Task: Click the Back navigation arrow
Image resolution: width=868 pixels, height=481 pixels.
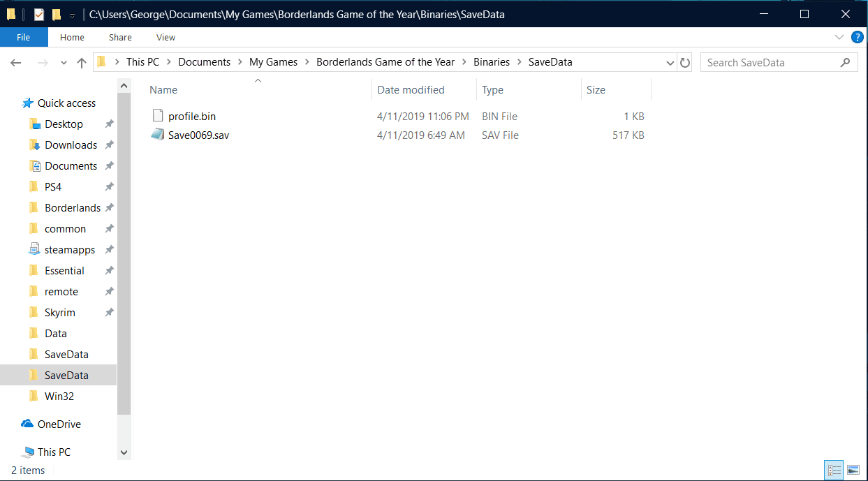Action: (16, 63)
